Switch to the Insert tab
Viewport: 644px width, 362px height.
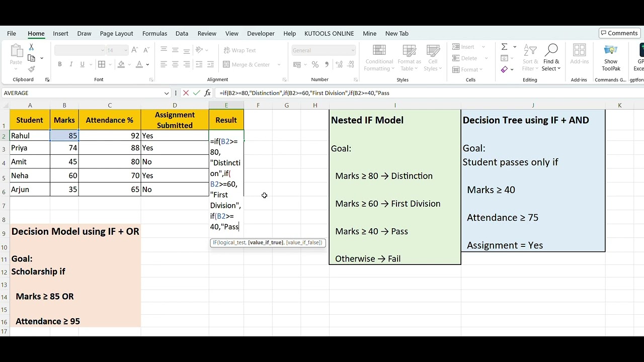pos(60,34)
